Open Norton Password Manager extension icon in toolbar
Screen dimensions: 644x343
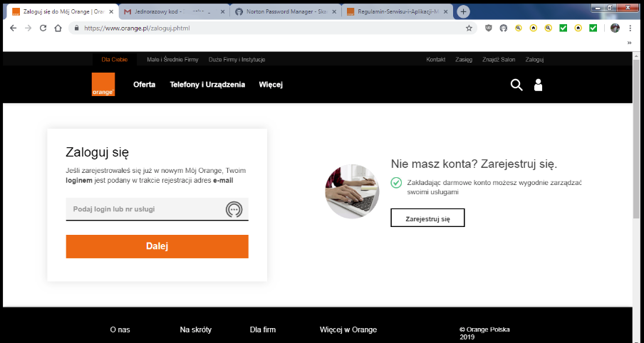(x=504, y=28)
